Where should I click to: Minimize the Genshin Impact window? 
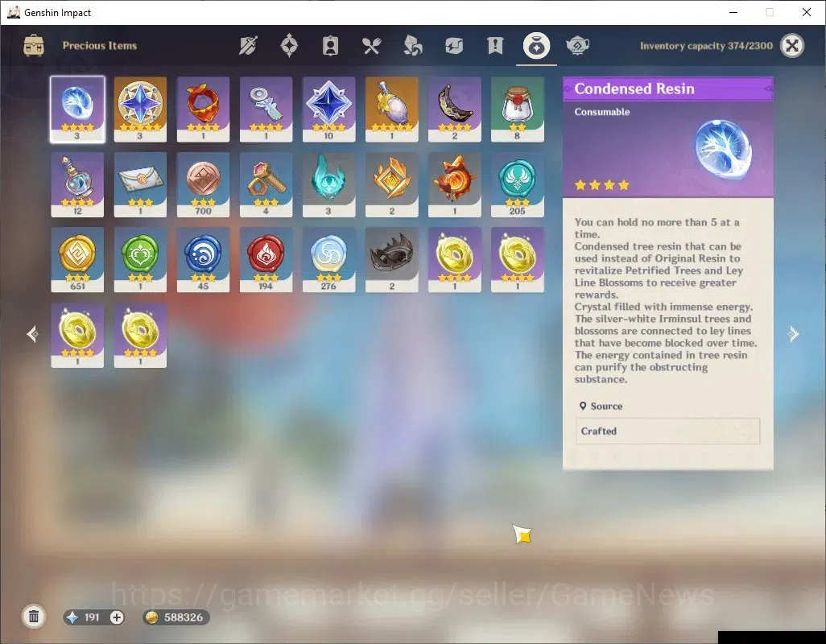coord(733,12)
